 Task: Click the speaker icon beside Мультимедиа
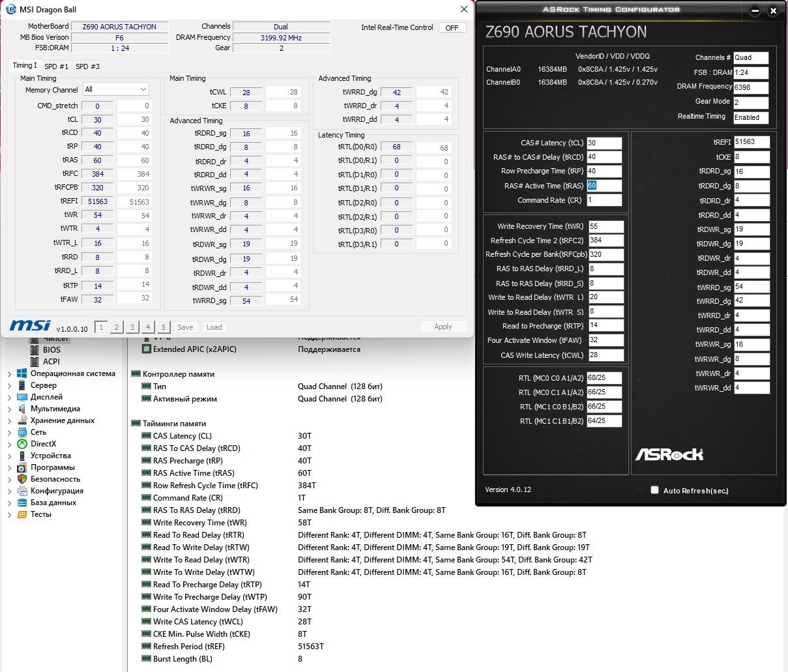(x=22, y=409)
